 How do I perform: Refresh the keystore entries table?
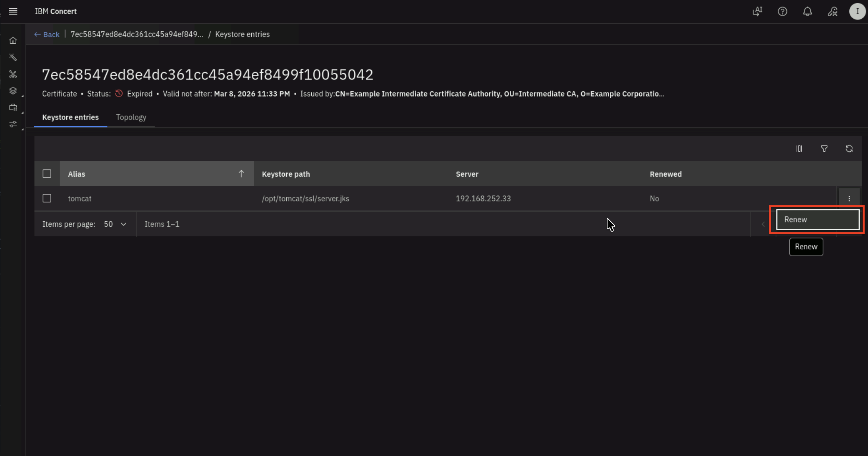click(x=849, y=149)
